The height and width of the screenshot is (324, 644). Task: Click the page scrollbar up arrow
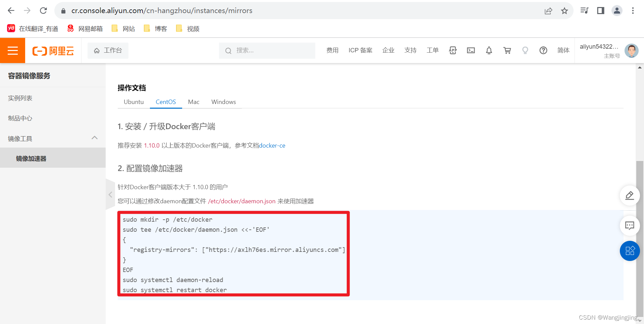click(640, 67)
